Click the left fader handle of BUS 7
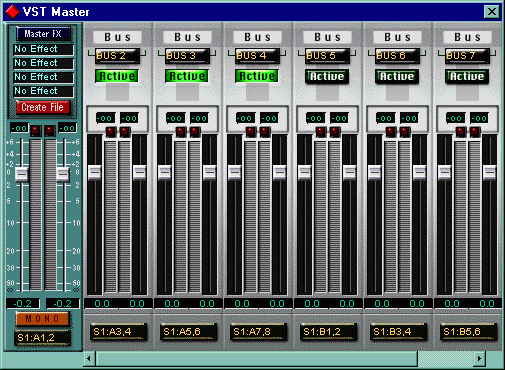This screenshot has height=370, width=505. coord(444,172)
